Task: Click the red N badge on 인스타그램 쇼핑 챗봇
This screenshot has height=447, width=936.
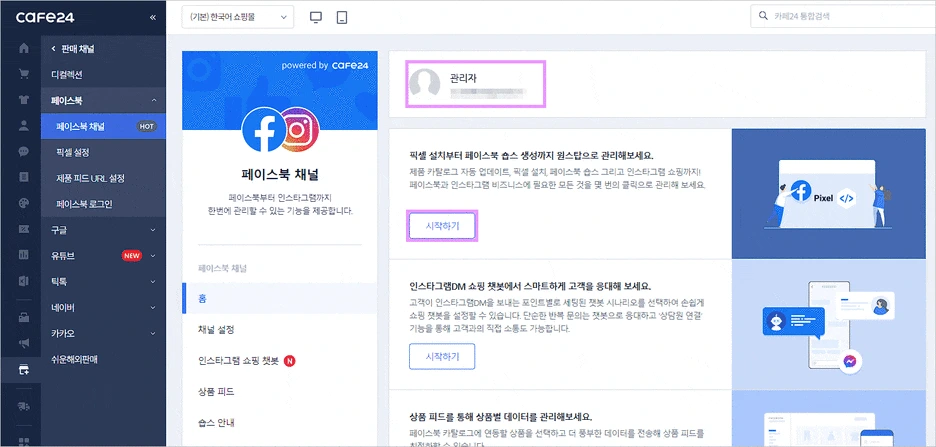Action: (x=290, y=360)
